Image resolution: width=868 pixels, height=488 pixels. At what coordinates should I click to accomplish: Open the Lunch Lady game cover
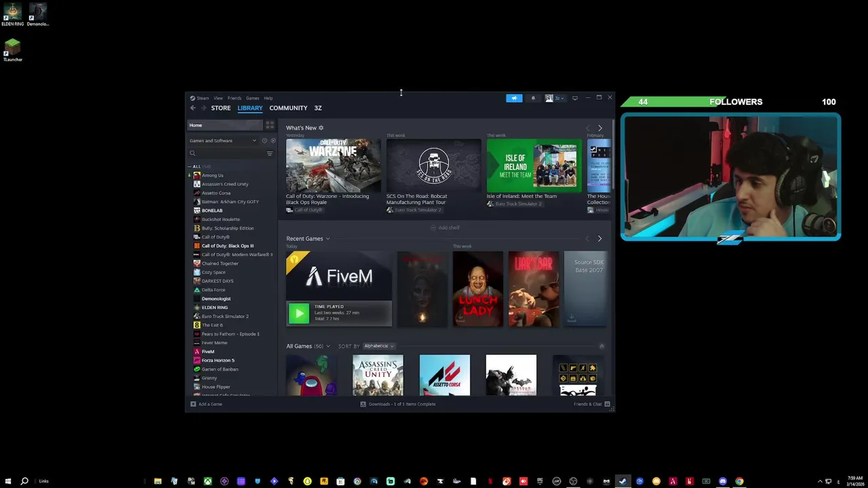point(478,289)
